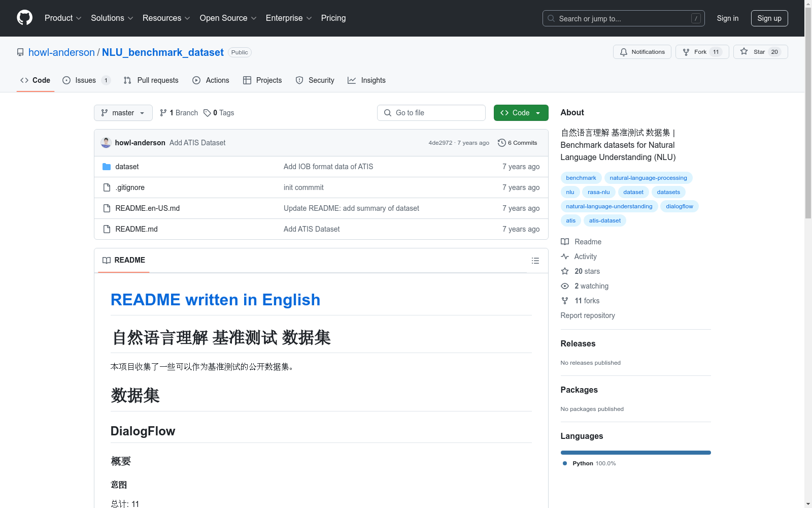This screenshot has height=508, width=812.
Task: Click the eye icon next to watching
Action: pyautogui.click(x=565, y=286)
